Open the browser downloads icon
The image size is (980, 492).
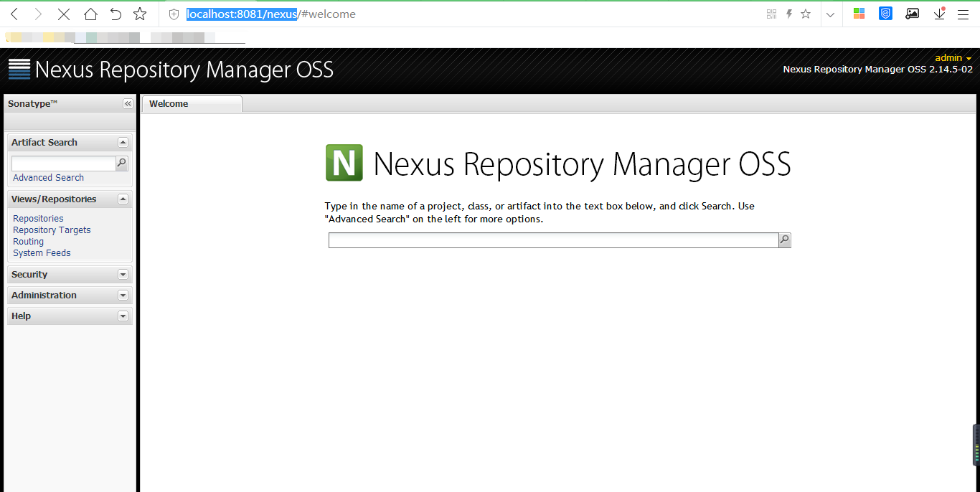point(939,14)
